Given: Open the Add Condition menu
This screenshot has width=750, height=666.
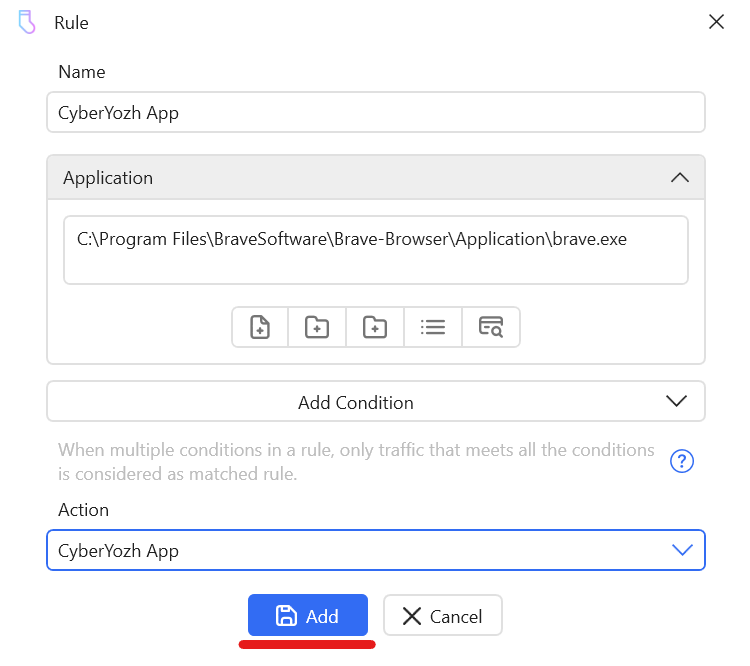Looking at the screenshot, I should pos(356,402).
